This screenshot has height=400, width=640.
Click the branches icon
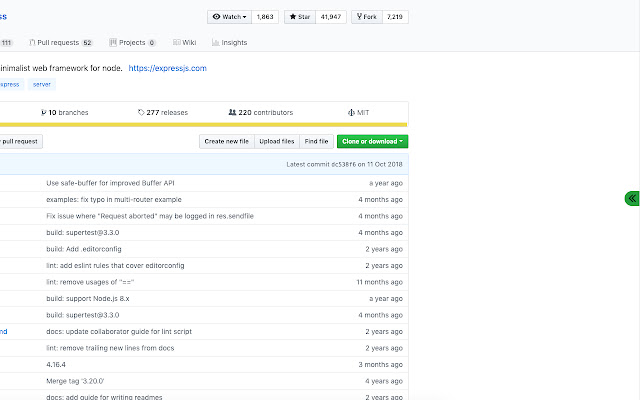click(x=44, y=113)
